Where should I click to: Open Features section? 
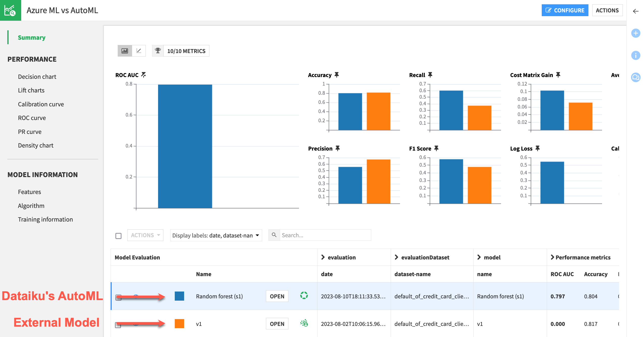pyautogui.click(x=29, y=192)
